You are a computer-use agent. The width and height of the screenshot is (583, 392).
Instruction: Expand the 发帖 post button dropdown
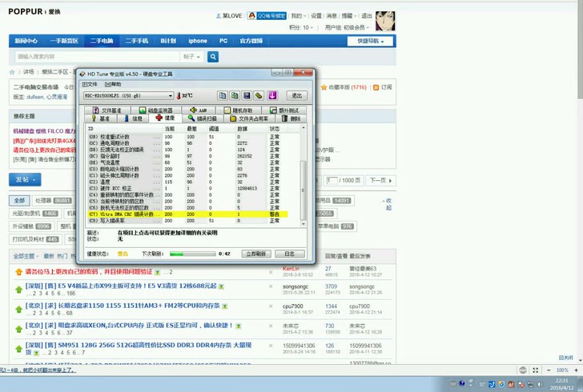[25, 180]
